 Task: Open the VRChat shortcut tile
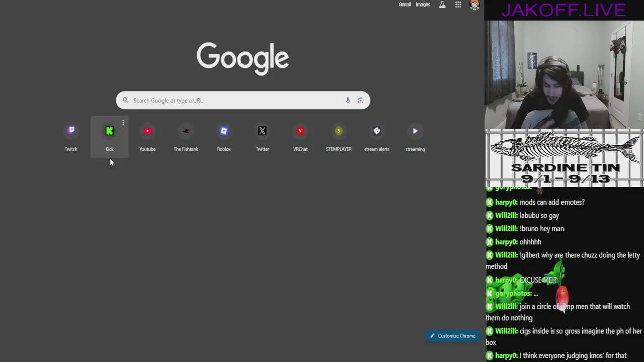point(300,137)
